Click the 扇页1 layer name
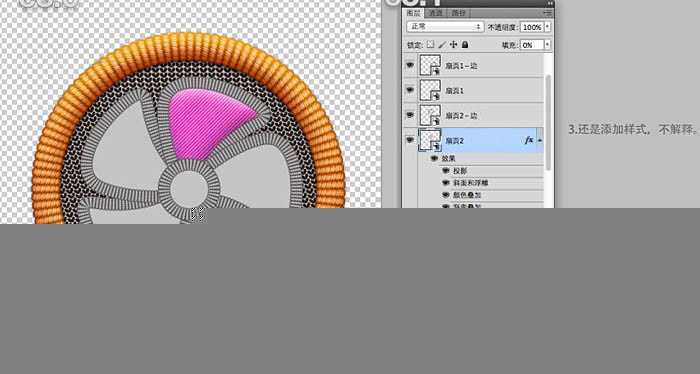The width and height of the screenshot is (700, 374). pyautogui.click(x=455, y=91)
